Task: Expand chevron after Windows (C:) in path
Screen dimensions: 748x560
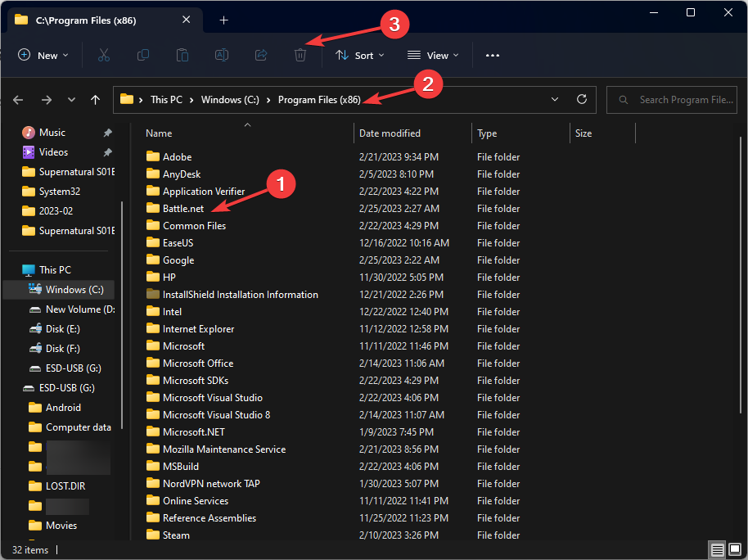Action: [268, 100]
